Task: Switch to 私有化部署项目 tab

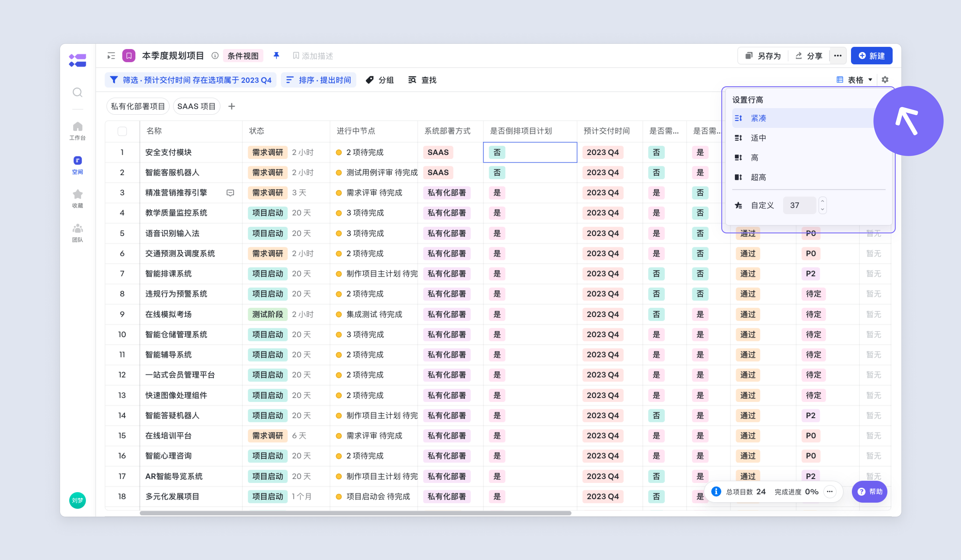Action: tap(138, 106)
